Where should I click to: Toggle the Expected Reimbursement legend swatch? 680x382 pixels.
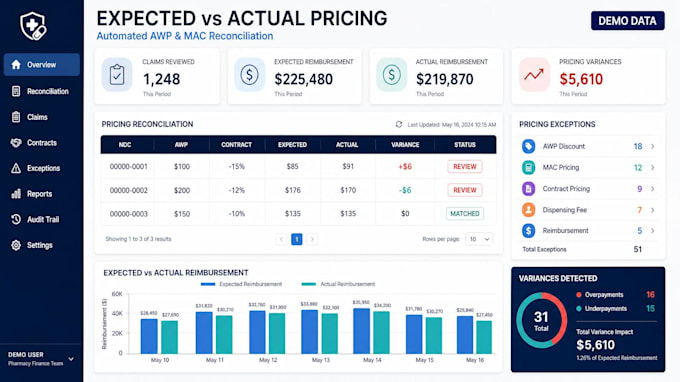(208, 284)
